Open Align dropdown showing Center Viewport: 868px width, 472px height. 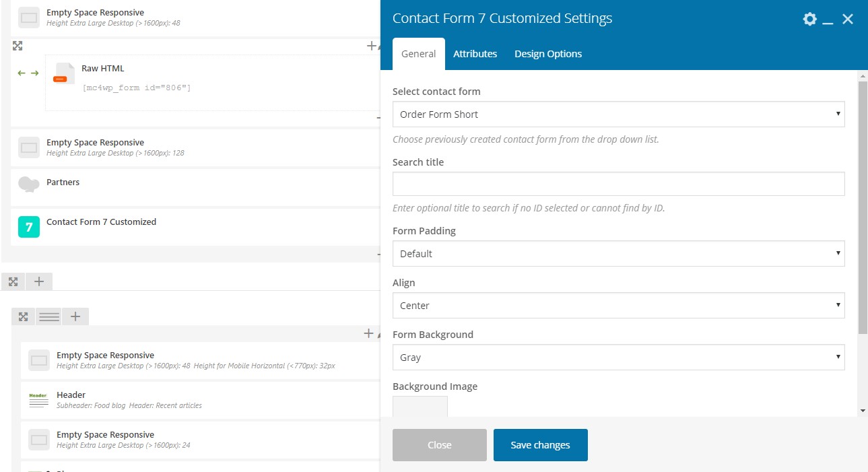tap(618, 306)
